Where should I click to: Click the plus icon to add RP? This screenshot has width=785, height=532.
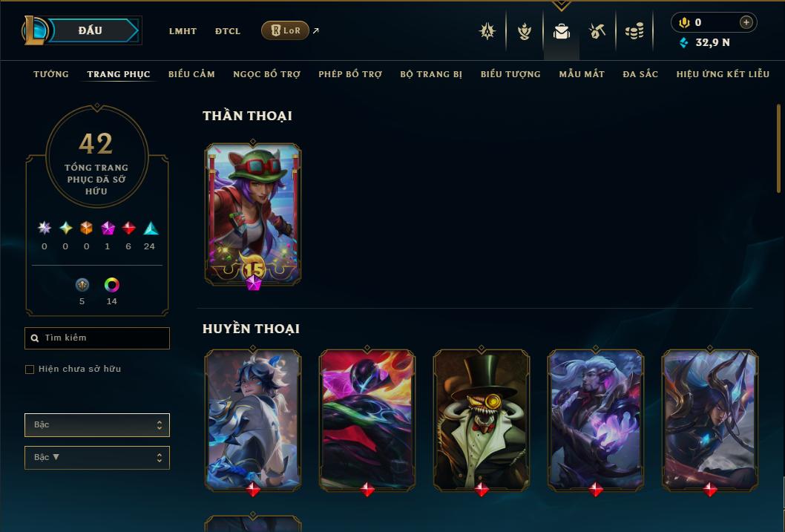click(x=746, y=22)
